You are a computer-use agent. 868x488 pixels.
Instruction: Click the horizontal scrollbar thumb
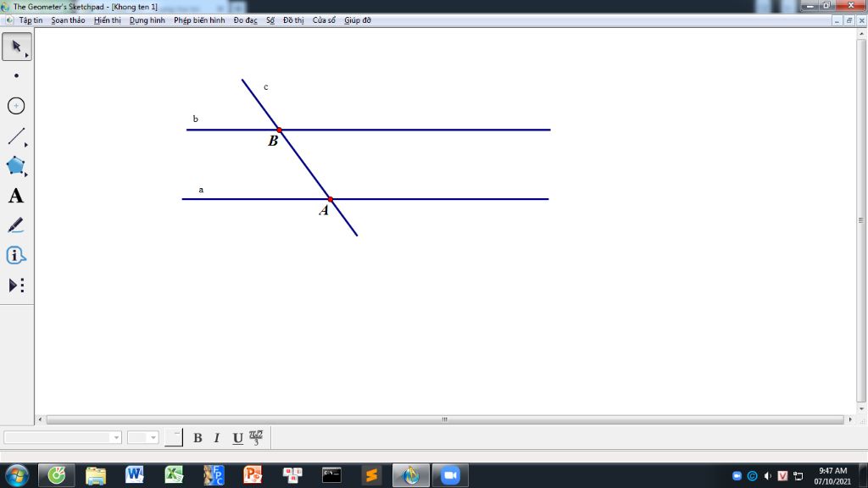(445, 419)
